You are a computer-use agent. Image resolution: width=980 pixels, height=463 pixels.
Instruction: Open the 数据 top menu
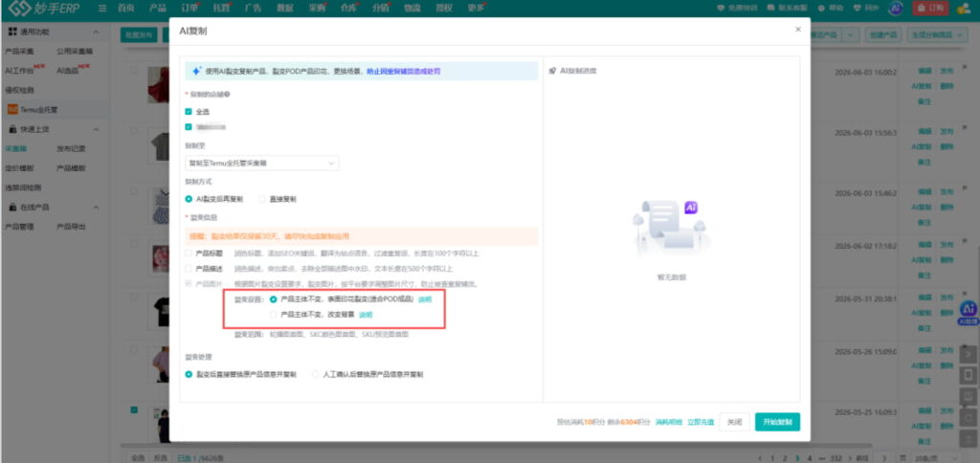tap(285, 8)
